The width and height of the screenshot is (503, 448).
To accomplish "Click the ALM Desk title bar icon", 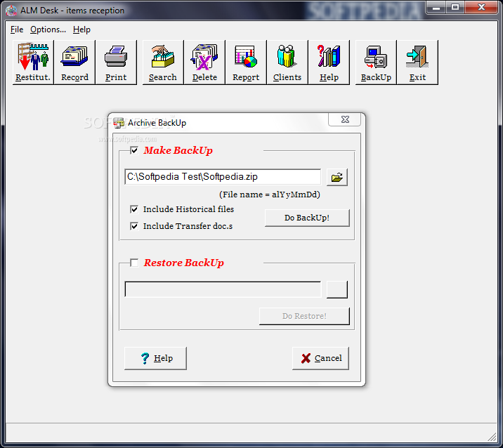I will point(11,11).
